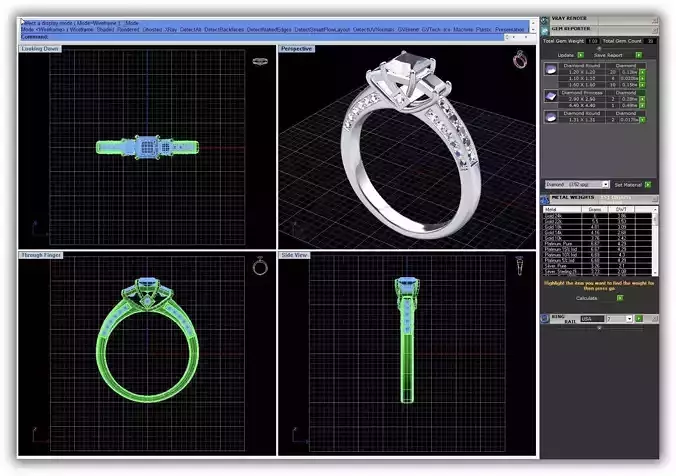
Task: Click the Grams column header
Action: coord(595,209)
